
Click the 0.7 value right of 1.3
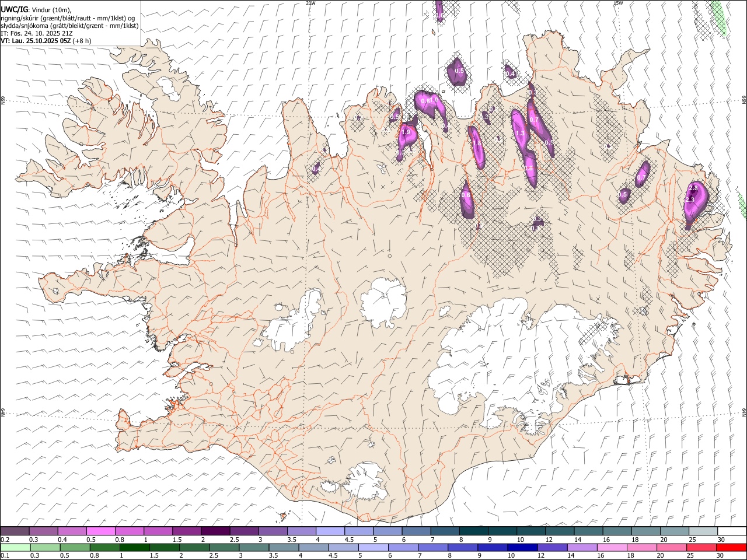point(533,120)
